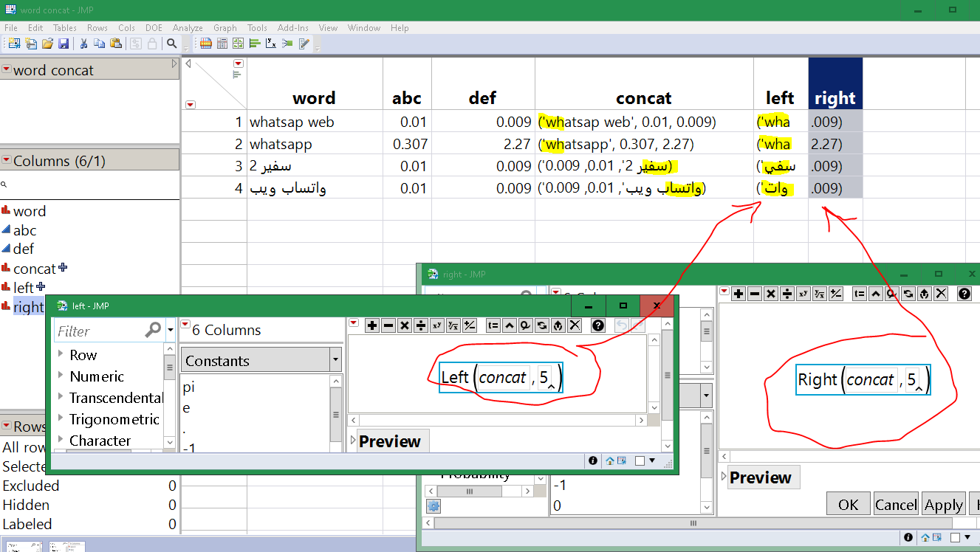The image size is (980, 552).
Task: Open the DOE menu
Action: [154, 27]
